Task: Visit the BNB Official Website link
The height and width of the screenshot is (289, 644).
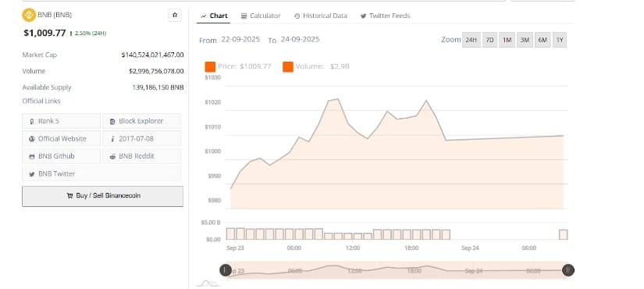Action: coord(61,138)
